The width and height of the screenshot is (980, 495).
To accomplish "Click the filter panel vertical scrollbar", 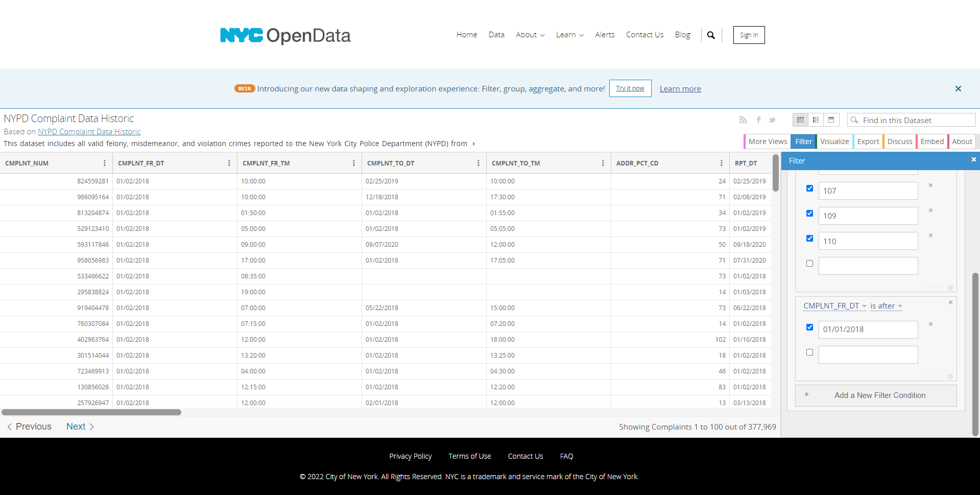I will pyautogui.click(x=975, y=354).
